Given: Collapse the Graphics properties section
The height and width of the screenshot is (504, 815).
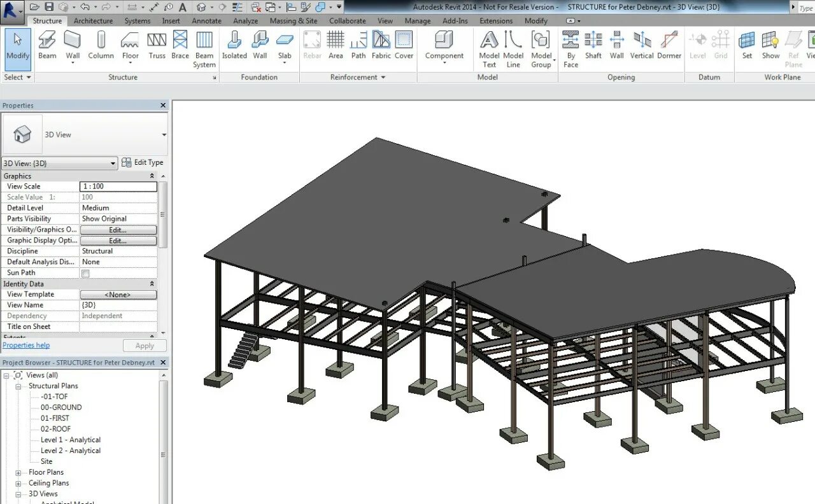Looking at the screenshot, I should point(152,176).
